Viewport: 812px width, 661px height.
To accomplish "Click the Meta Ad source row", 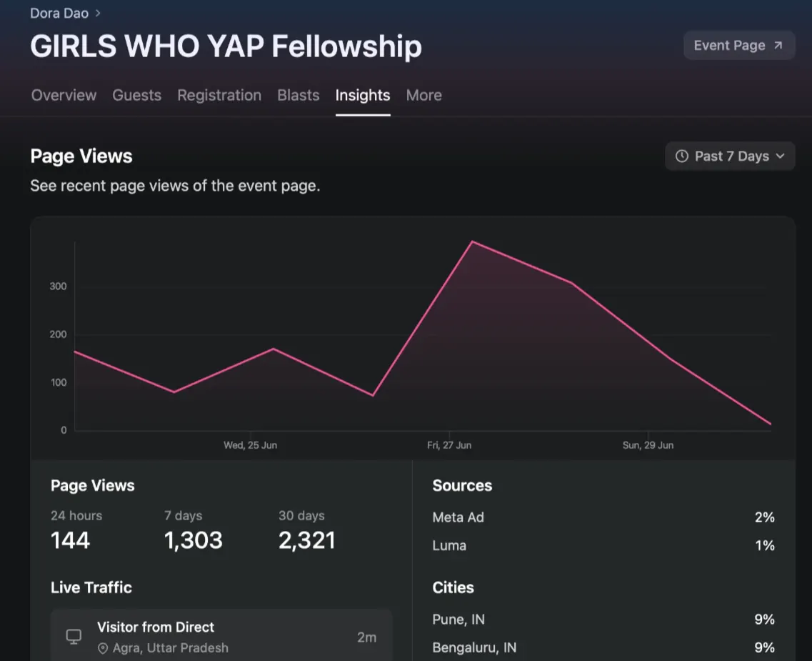I will point(603,517).
